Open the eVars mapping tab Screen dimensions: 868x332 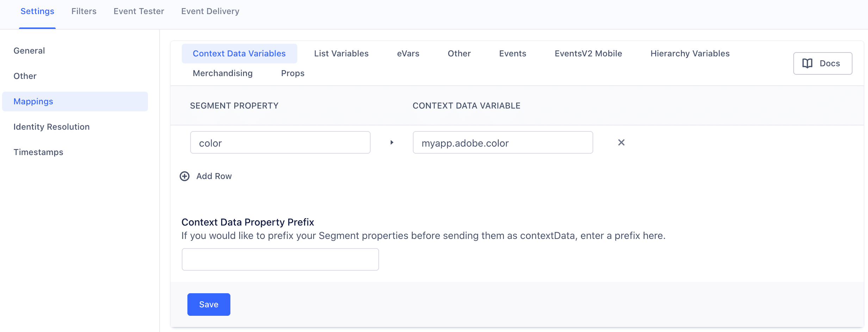pos(408,53)
